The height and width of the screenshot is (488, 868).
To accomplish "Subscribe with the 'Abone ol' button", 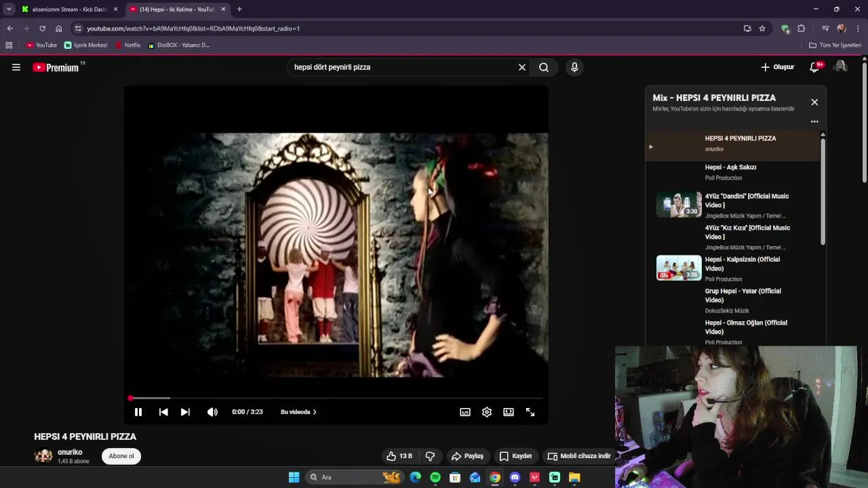I will point(121,456).
